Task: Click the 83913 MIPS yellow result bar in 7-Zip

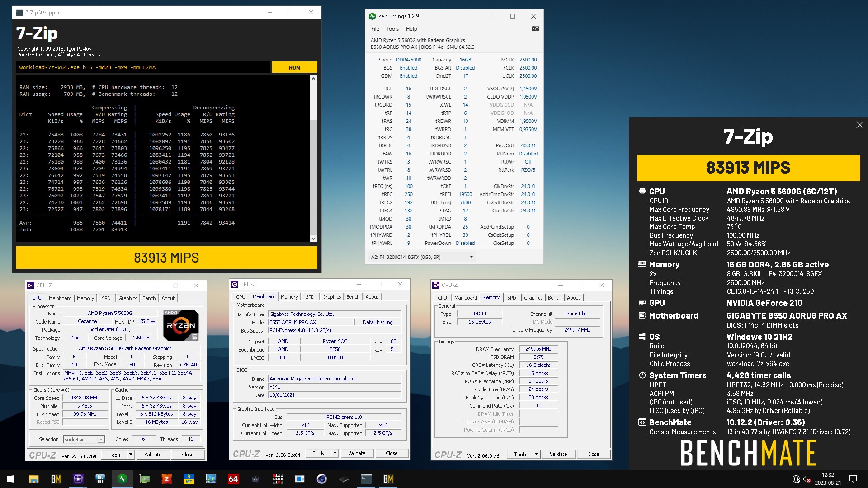Action: (166, 258)
